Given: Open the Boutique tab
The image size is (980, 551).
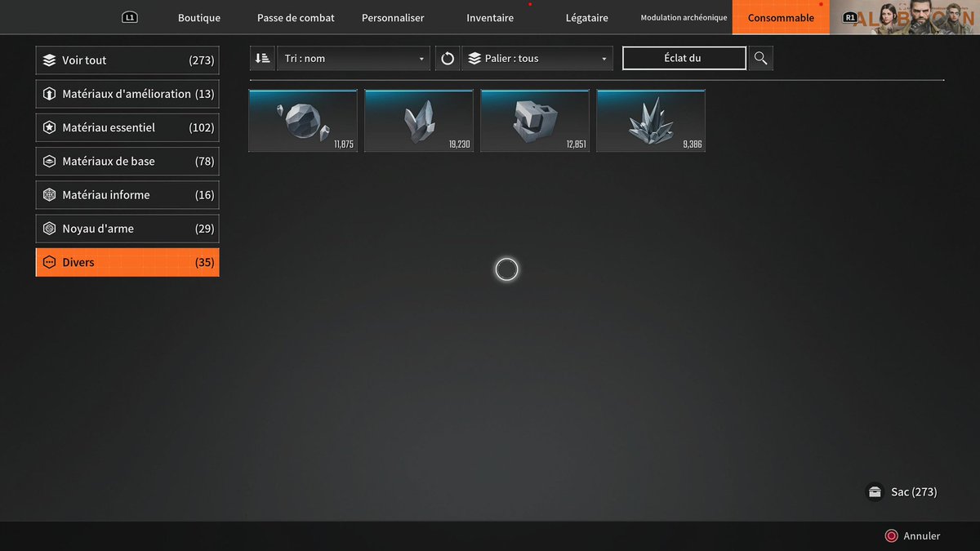Looking at the screenshot, I should point(199,18).
